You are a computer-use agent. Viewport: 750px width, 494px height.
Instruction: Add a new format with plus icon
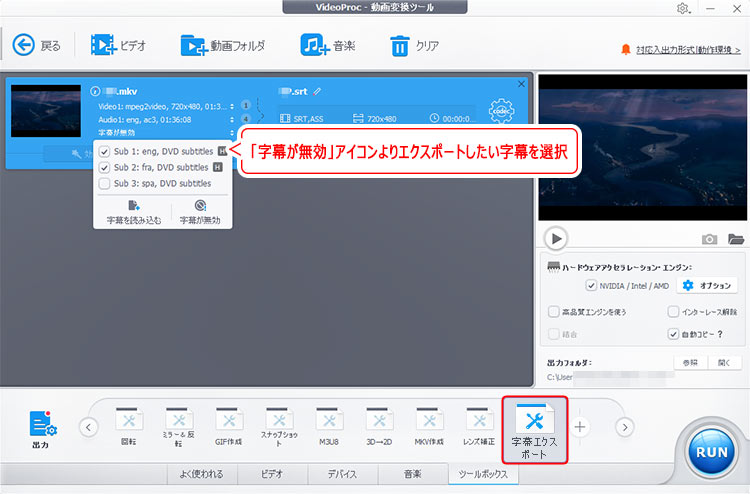tap(580, 427)
